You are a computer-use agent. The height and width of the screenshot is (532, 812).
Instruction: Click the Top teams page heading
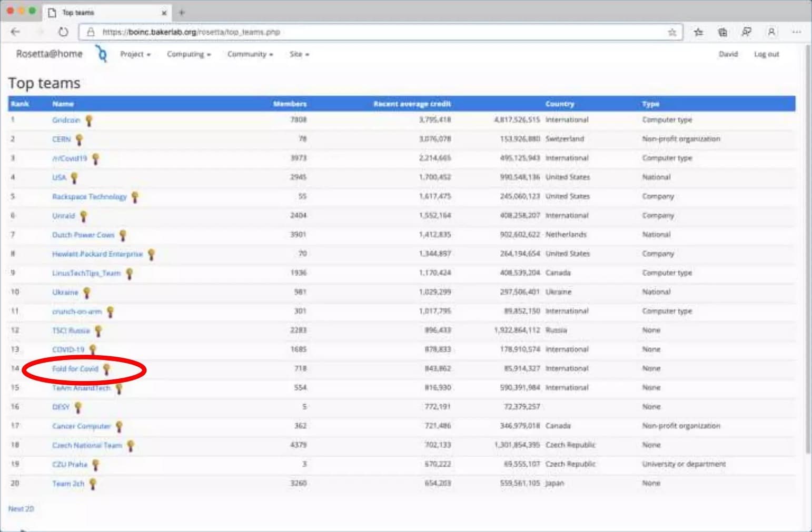[44, 83]
